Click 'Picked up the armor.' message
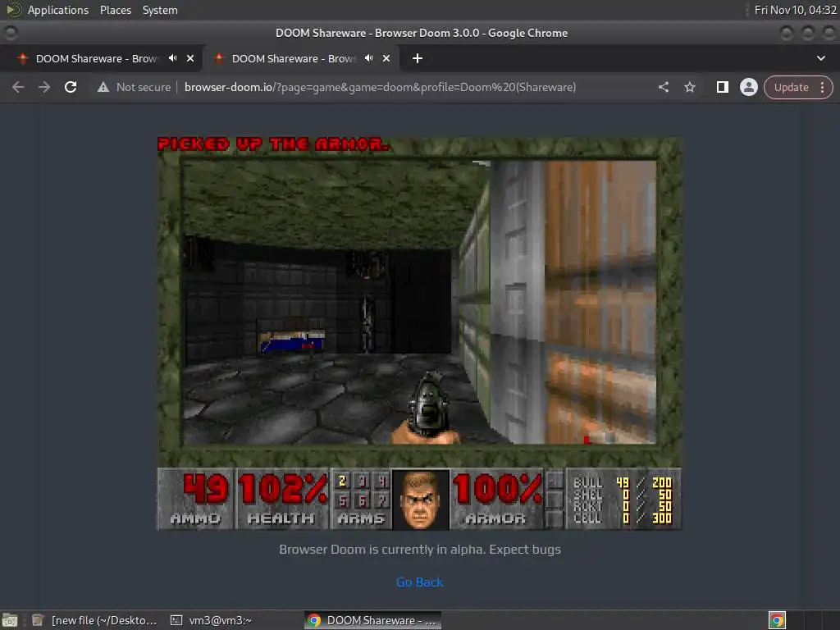Screen dimensions: 840x630 273,144
